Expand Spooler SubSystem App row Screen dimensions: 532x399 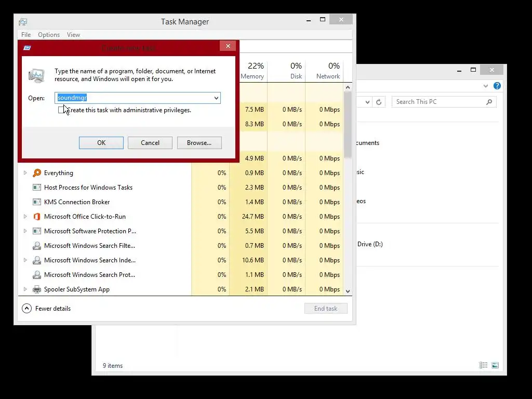[x=25, y=289]
